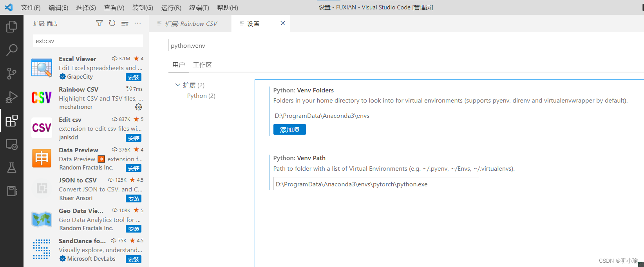The height and width of the screenshot is (267, 644).
Task: Click the Microsoft DevLabs publisher name
Action: click(x=91, y=259)
